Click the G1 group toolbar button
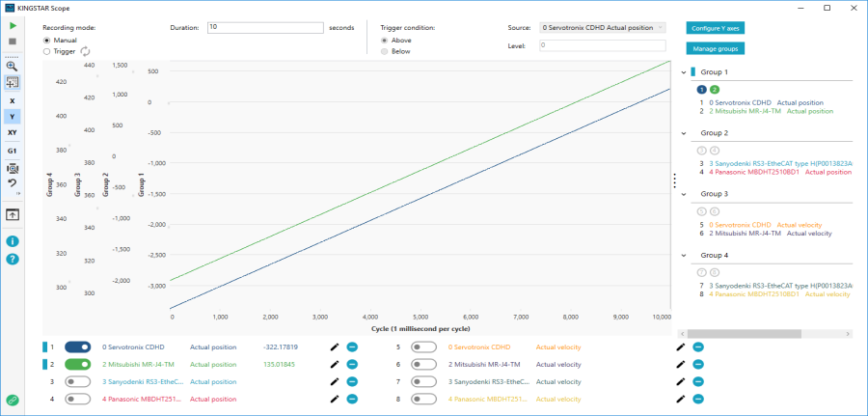 tap(12, 151)
